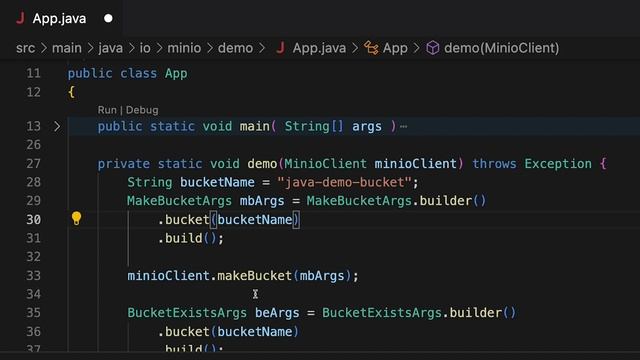Click line number 11 in the gutter

point(33,73)
